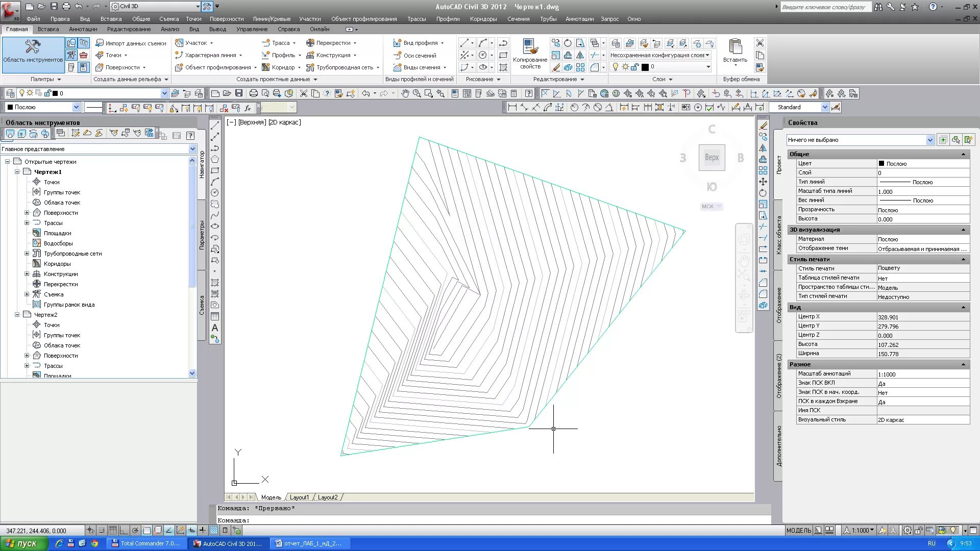Screen dimensions: 980x551
Task: Collapse the Общие properties section
Action: pos(963,154)
